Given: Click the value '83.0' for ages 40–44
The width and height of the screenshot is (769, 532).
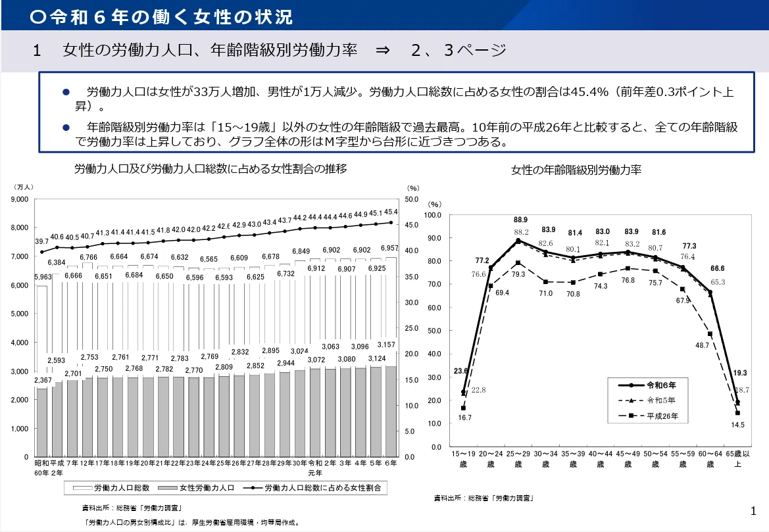Looking at the screenshot, I should (x=603, y=231).
